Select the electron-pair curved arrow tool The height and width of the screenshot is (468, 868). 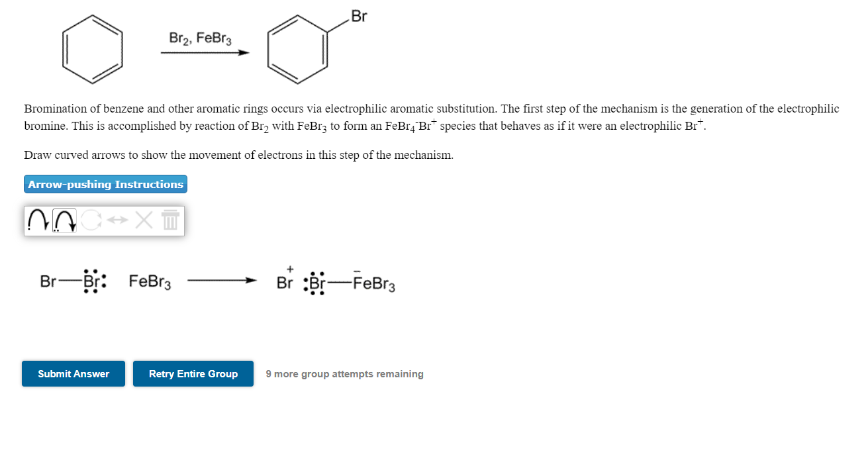65,220
